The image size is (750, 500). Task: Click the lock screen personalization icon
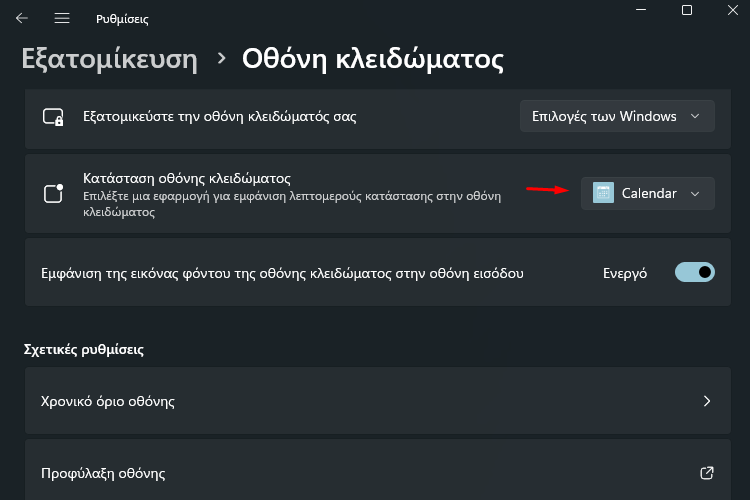point(53,117)
